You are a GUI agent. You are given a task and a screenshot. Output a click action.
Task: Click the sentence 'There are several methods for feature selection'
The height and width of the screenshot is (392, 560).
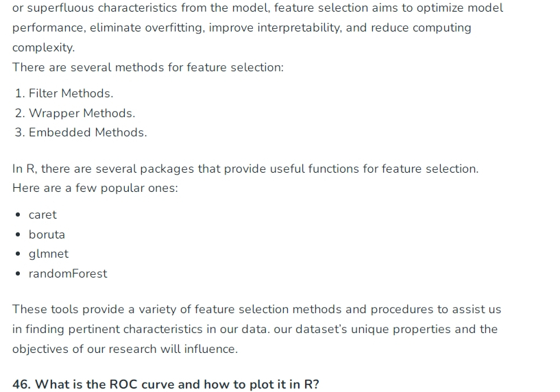pyautogui.click(x=148, y=67)
